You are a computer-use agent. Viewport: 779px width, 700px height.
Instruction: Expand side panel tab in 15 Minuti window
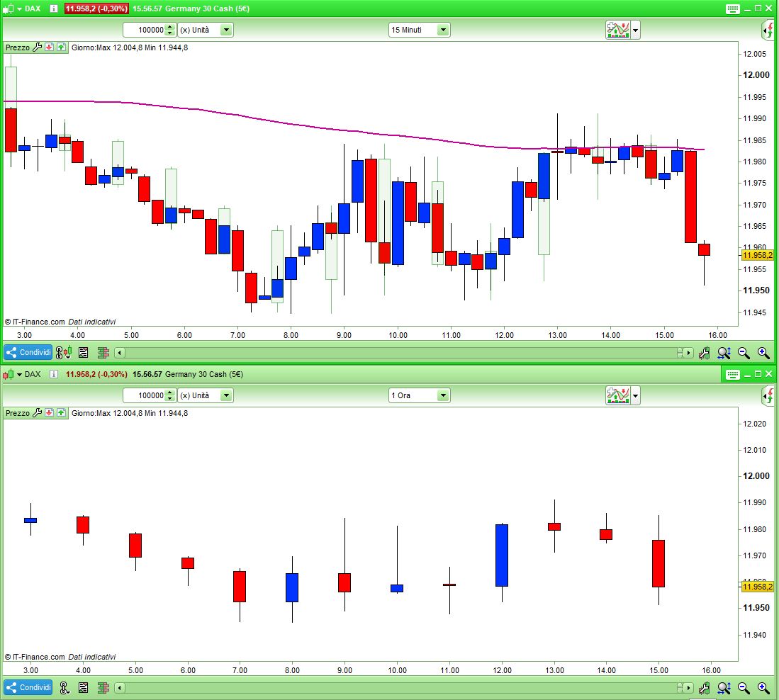(768, 30)
